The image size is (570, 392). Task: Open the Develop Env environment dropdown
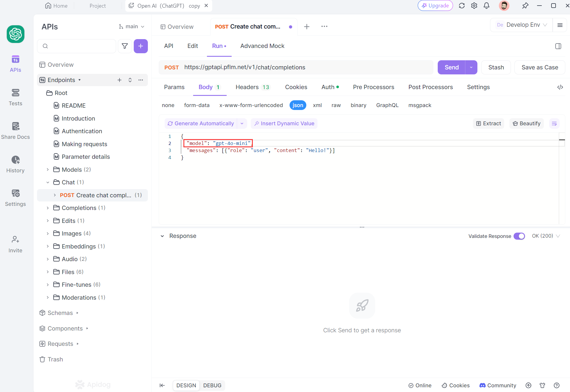(521, 25)
